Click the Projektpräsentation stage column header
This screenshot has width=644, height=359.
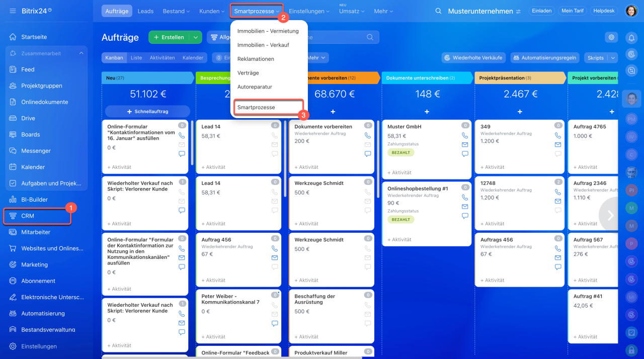[x=520, y=78]
